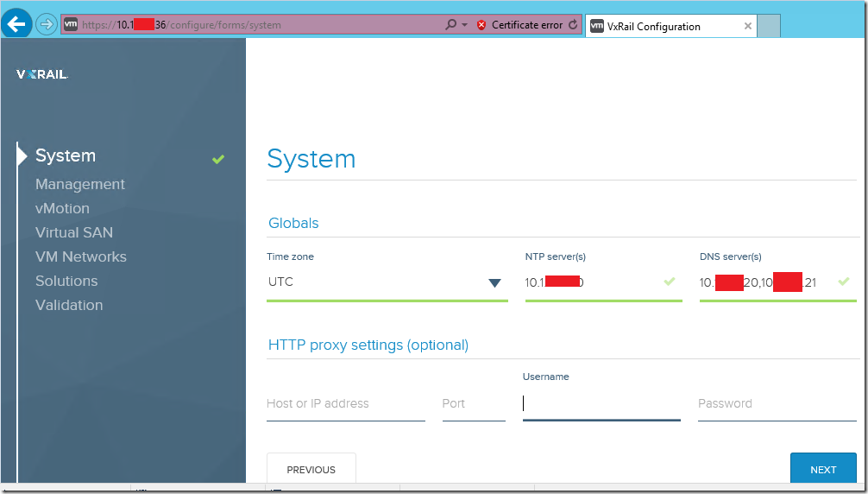
Task: Click the proxy Password field
Action: [777, 403]
